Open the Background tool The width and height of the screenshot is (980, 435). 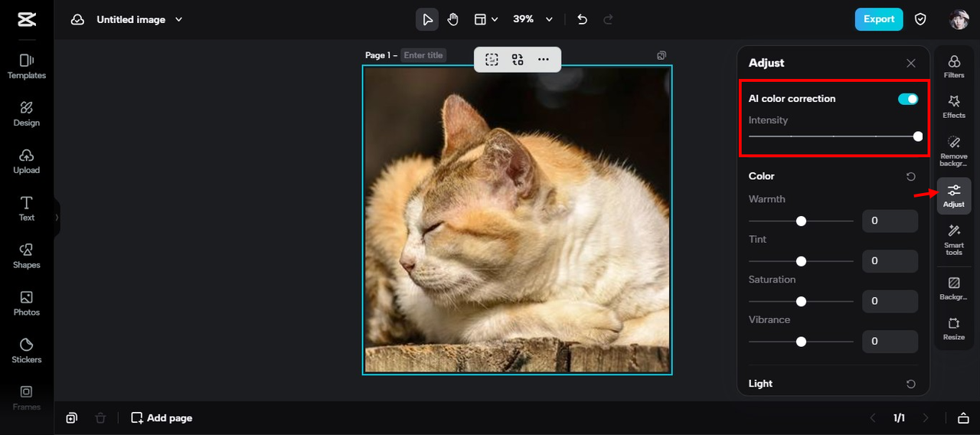click(x=954, y=289)
